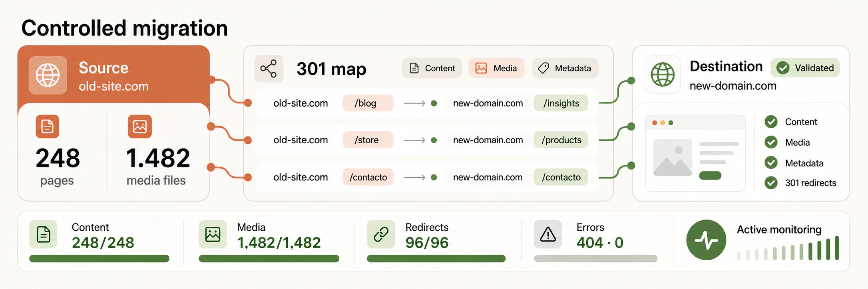Click the destination /contacto green chip

(x=561, y=177)
